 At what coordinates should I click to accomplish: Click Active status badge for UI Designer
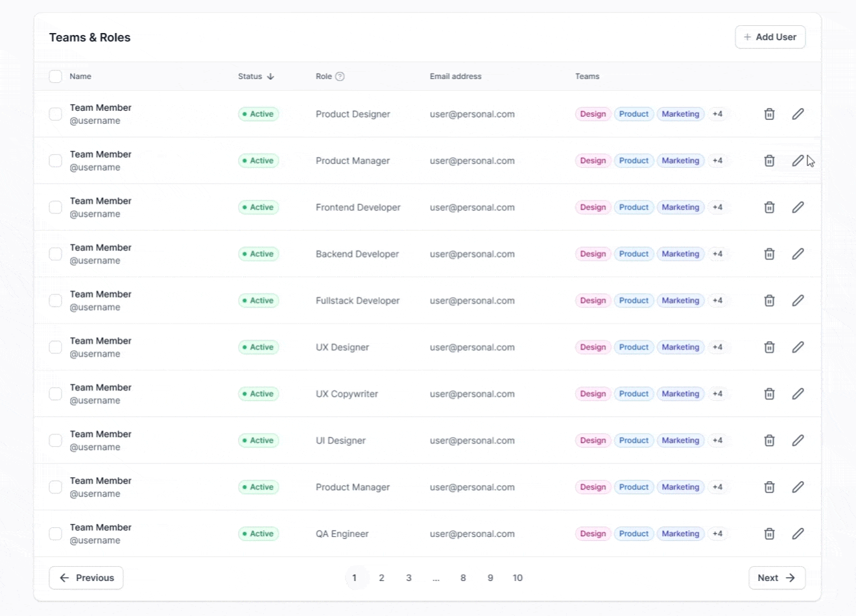(258, 441)
